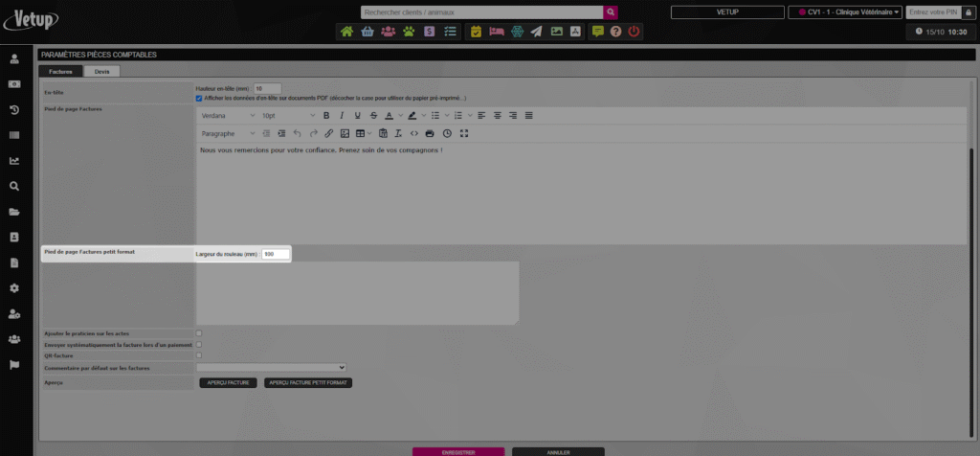The image size is (980, 456).
Task: Click the print icon in editor toolbar
Action: click(x=430, y=133)
